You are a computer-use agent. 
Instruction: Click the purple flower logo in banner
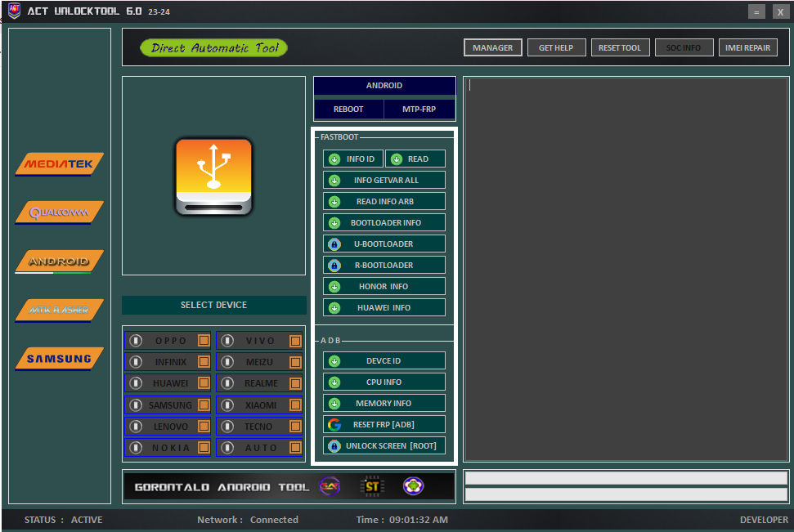click(x=413, y=486)
